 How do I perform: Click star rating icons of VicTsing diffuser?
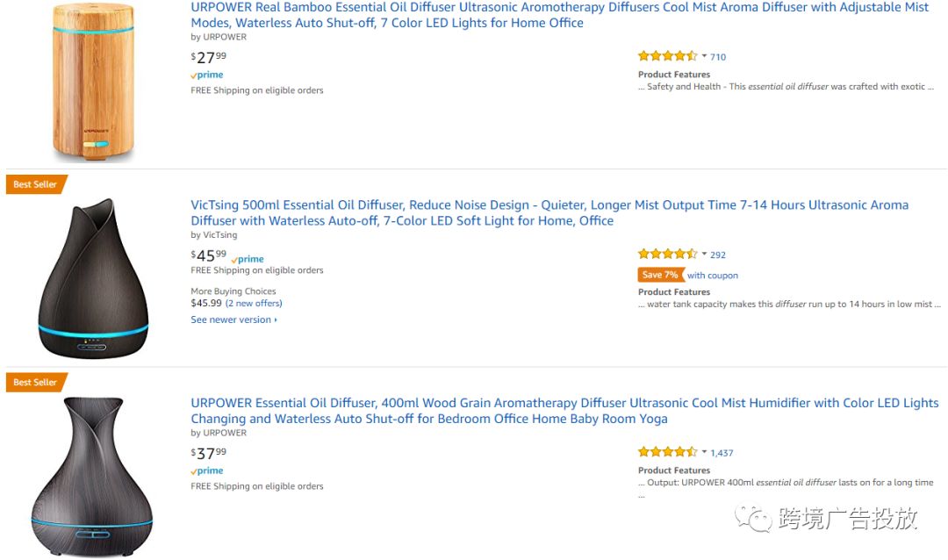[668, 254]
